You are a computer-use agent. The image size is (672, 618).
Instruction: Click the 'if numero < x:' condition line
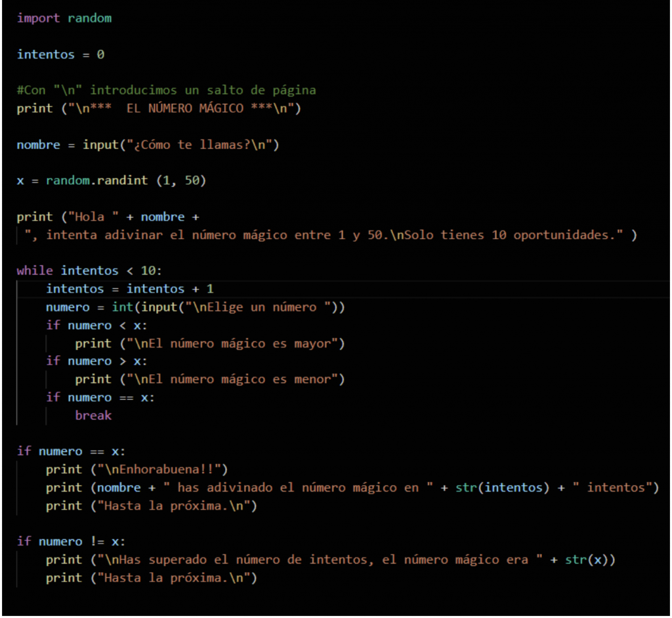[x=96, y=325]
